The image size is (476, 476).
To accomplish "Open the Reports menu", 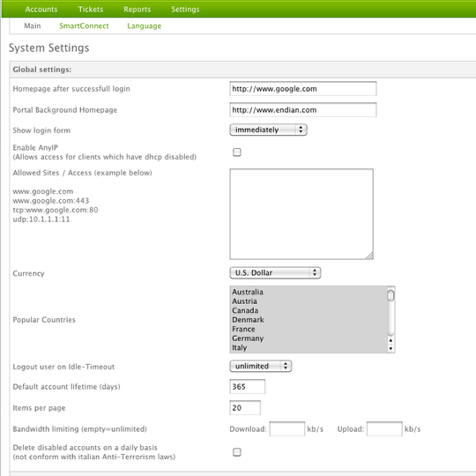I will click(137, 10).
